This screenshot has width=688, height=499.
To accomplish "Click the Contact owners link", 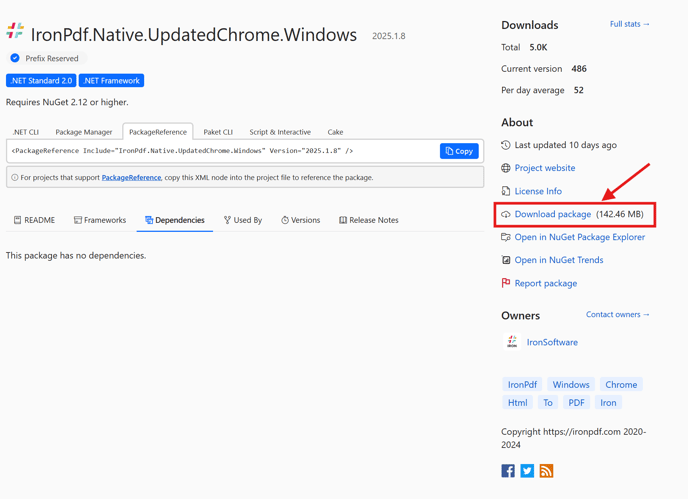I will click(x=617, y=314).
